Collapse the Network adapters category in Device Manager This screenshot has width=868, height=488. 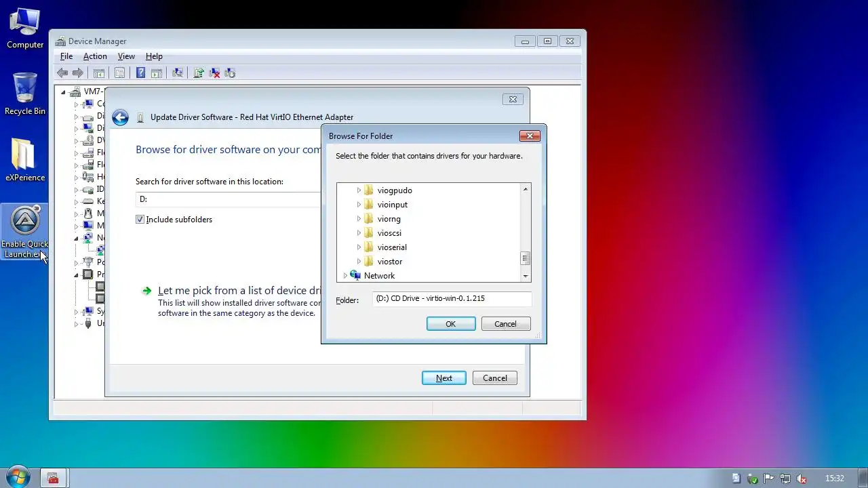tap(76, 238)
